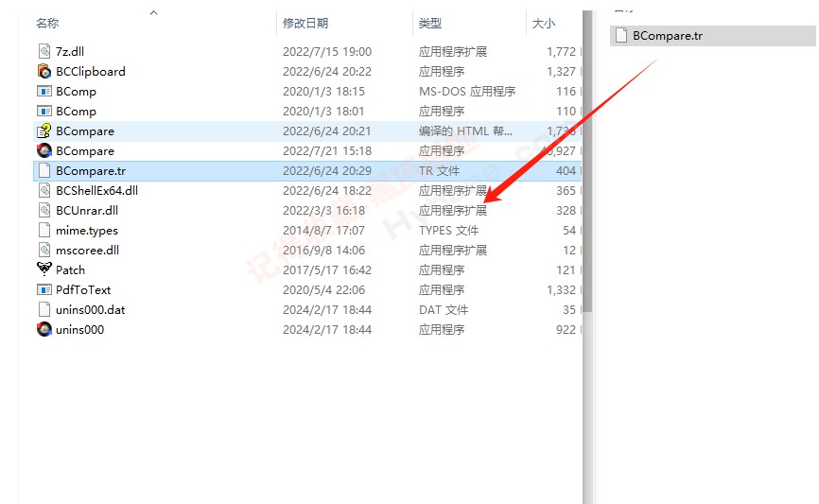819x504 pixels.
Task: Click the BCompare HTML help file icon
Action: point(44,130)
